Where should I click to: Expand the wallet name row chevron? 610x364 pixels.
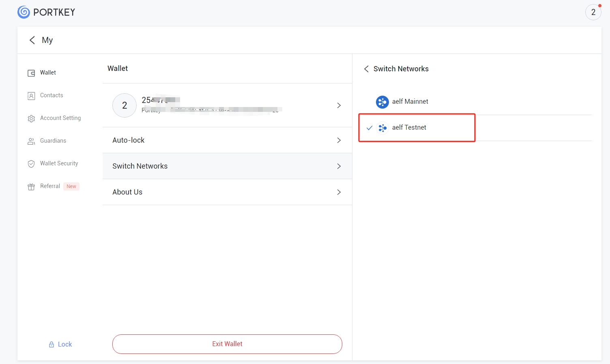click(x=339, y=105)
